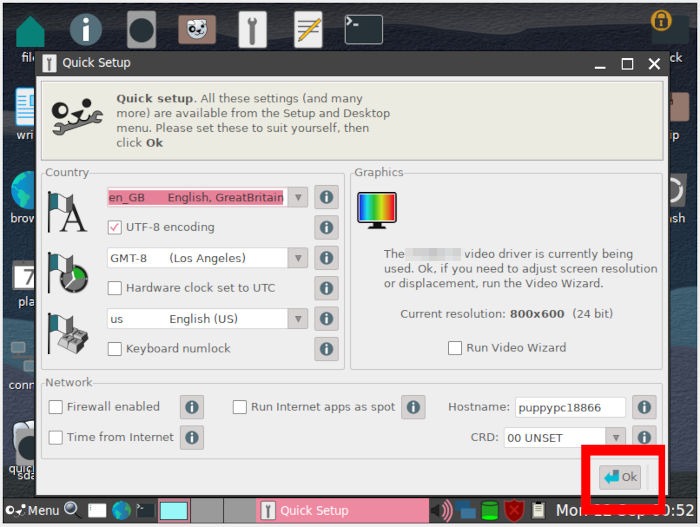Enable Time from Internet checkbox
Viewport: 700px width, 527px height.
pyautogui.click(x=56, y=437)
